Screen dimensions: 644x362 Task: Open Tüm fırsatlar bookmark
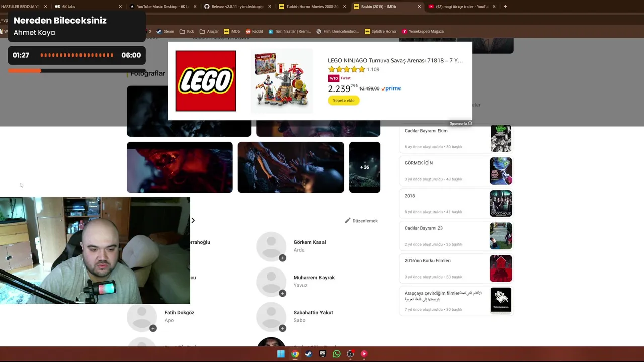tap(290, 31)
